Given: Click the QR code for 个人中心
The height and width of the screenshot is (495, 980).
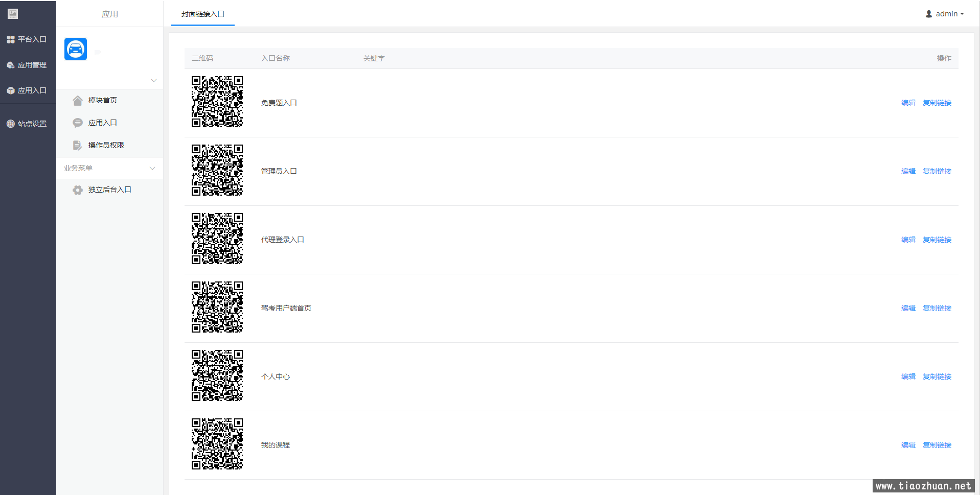Looking at the screenshot, I should [x=217, y=375].
